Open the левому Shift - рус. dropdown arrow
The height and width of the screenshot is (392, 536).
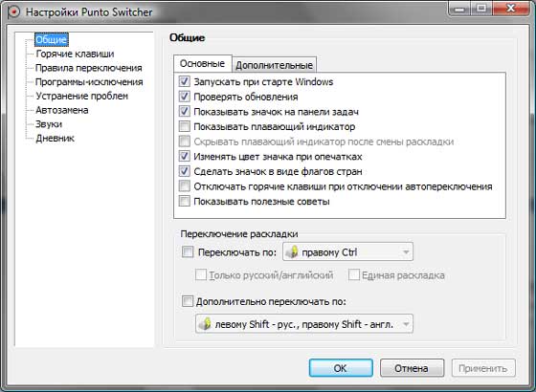[406, 324]
